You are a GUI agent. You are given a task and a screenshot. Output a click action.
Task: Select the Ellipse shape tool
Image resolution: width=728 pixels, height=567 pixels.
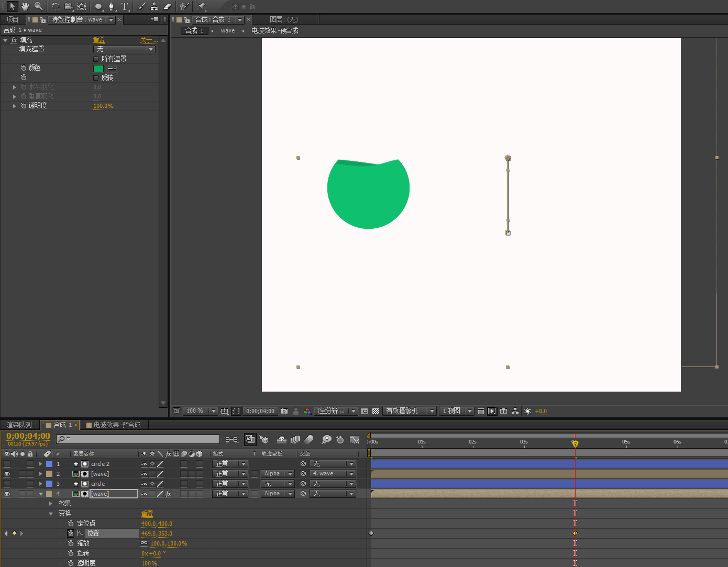[x=98, y=6]
